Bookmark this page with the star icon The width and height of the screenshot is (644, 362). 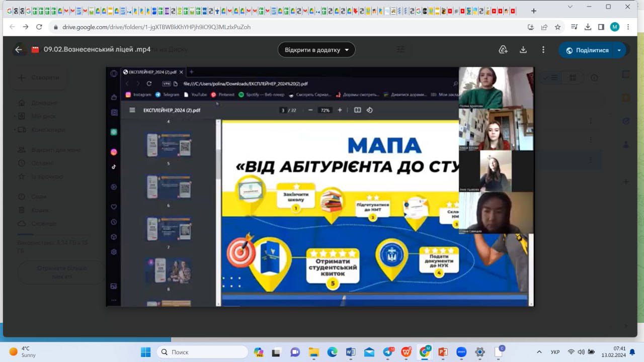click(557, 27)
